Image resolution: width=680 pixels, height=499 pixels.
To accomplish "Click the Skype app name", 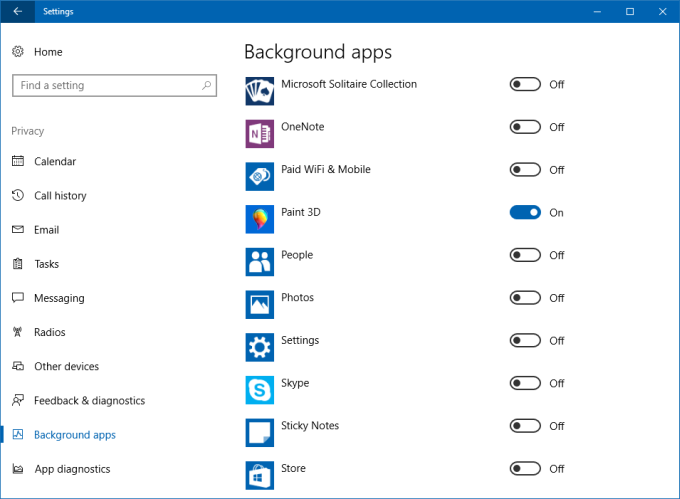I will click(295, 383).
